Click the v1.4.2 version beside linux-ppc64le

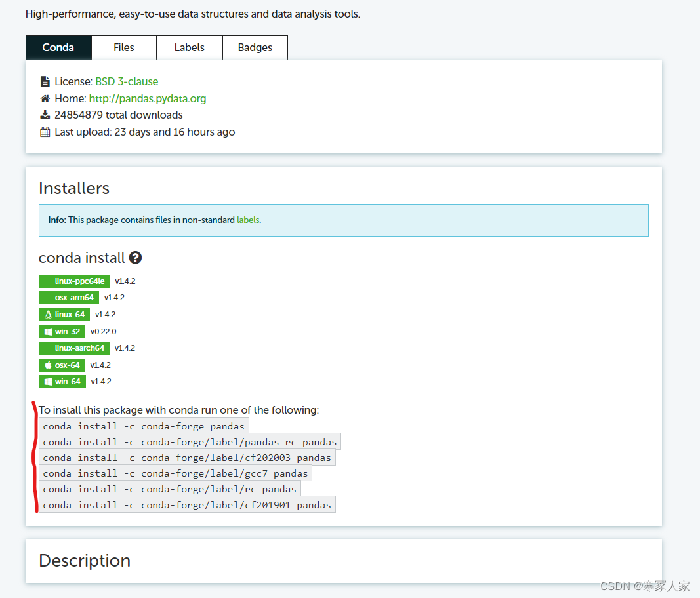pyautogui.click(x=125, y=281)
